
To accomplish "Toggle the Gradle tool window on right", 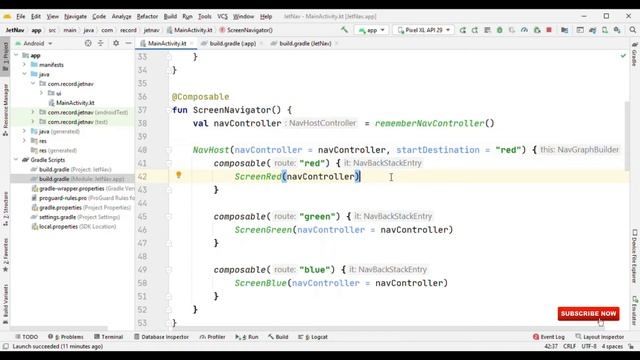I will pyautogui.click(x=634, y=54).
